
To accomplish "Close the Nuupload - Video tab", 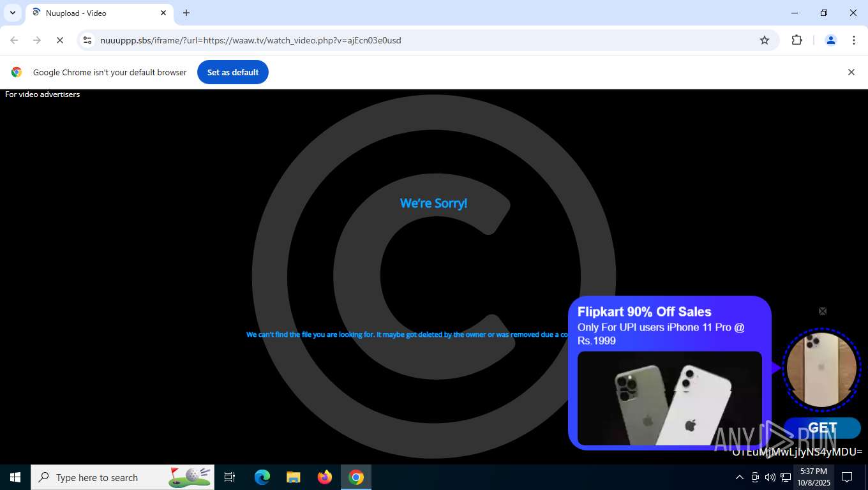I will coord(163,13).
